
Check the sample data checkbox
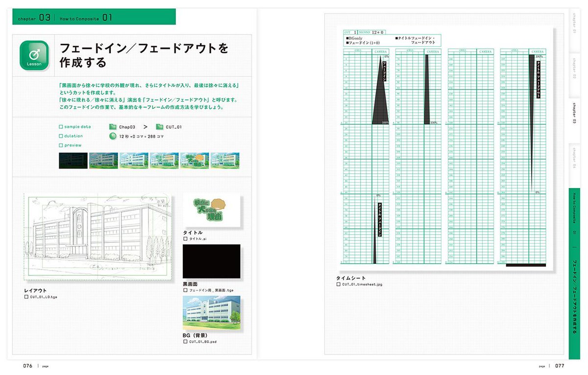(60, 126)
